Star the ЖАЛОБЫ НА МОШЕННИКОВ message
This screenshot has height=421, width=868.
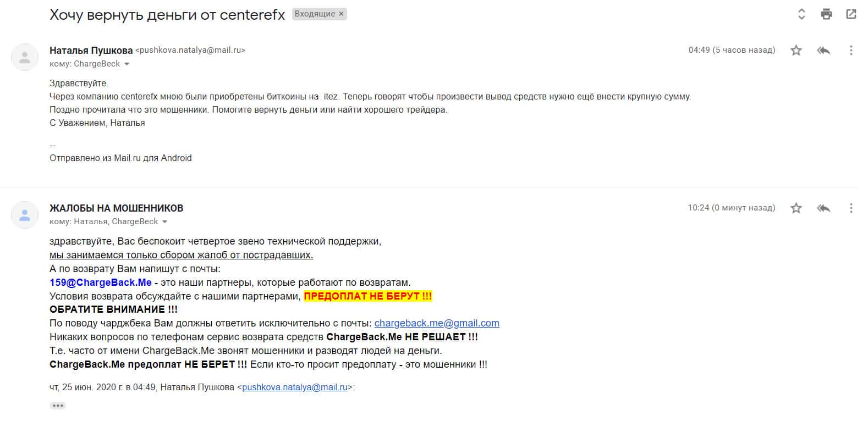click(796, 208)
